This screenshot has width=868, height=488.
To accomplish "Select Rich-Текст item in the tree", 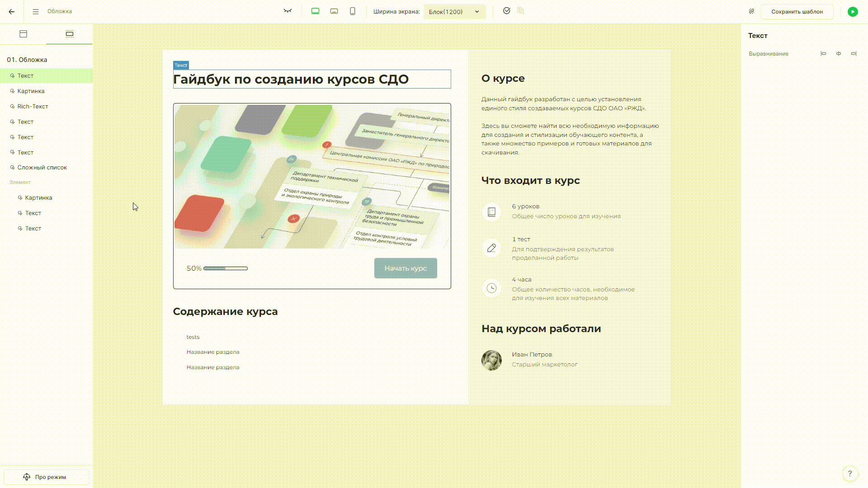I will pyautogui.click(x=33, y=107).
